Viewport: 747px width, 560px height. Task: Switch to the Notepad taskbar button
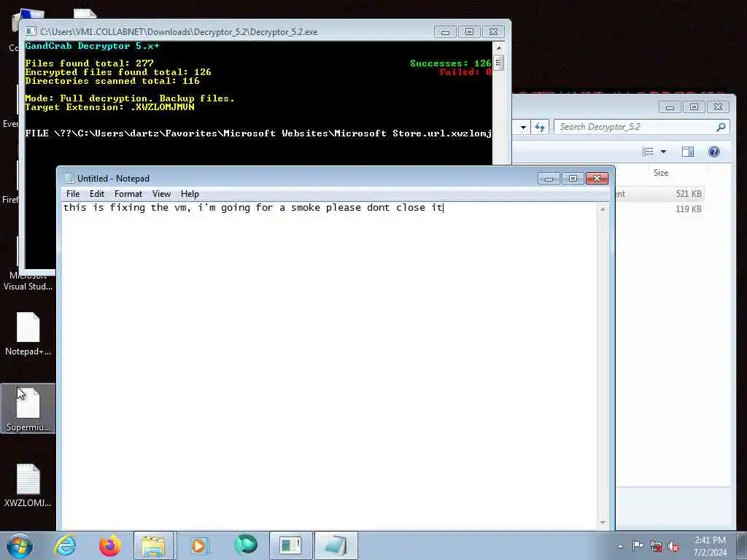point(336,545)
